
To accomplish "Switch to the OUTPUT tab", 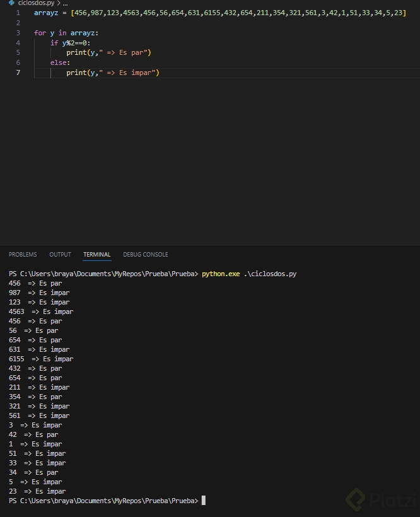I will pyautogui.click(x=60, y=255).
